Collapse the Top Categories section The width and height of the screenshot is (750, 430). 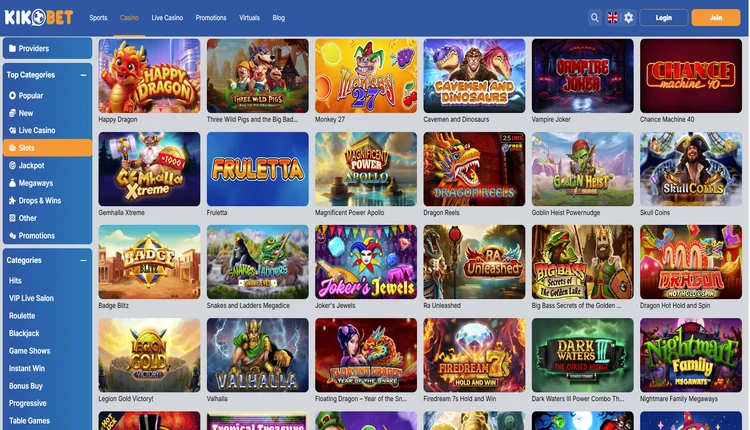pos(83,75)
